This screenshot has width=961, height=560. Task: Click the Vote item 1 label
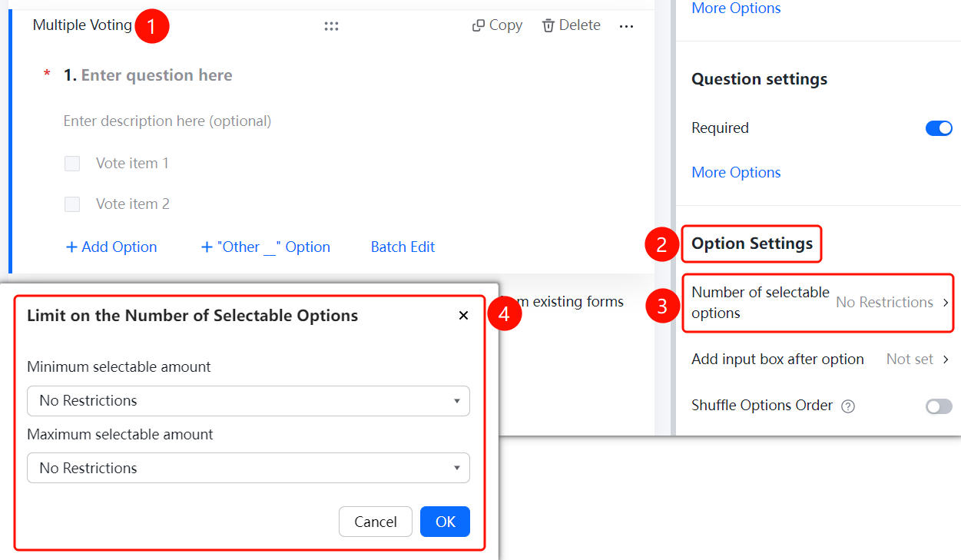point(132,164)
